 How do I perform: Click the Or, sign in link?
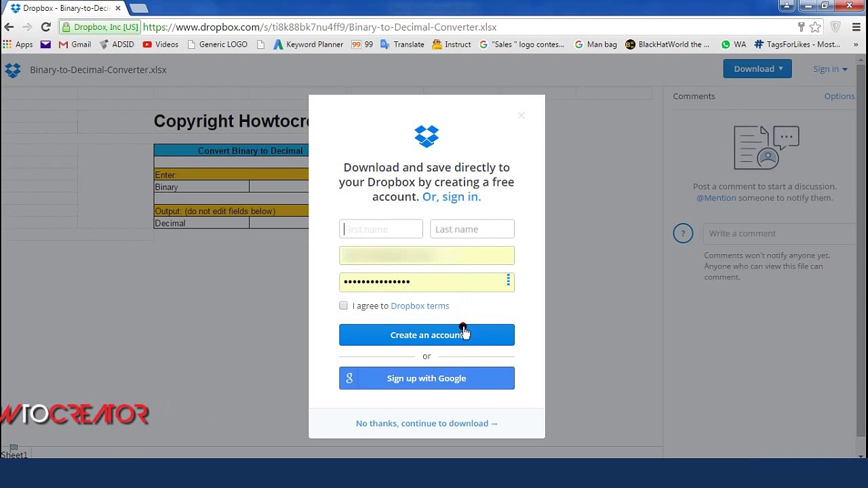[452, 197]
